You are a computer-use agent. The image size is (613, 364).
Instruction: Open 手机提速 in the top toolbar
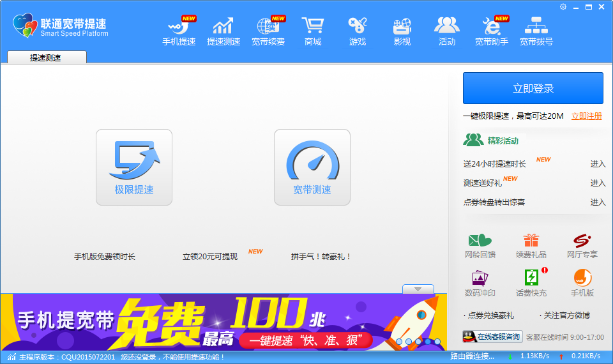179,31
